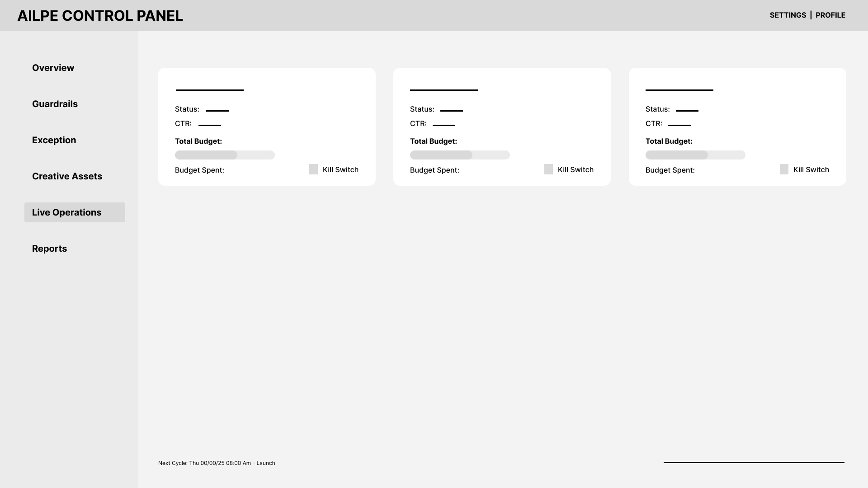
Task: Open the Overview section
Action: tap(53, 68)
